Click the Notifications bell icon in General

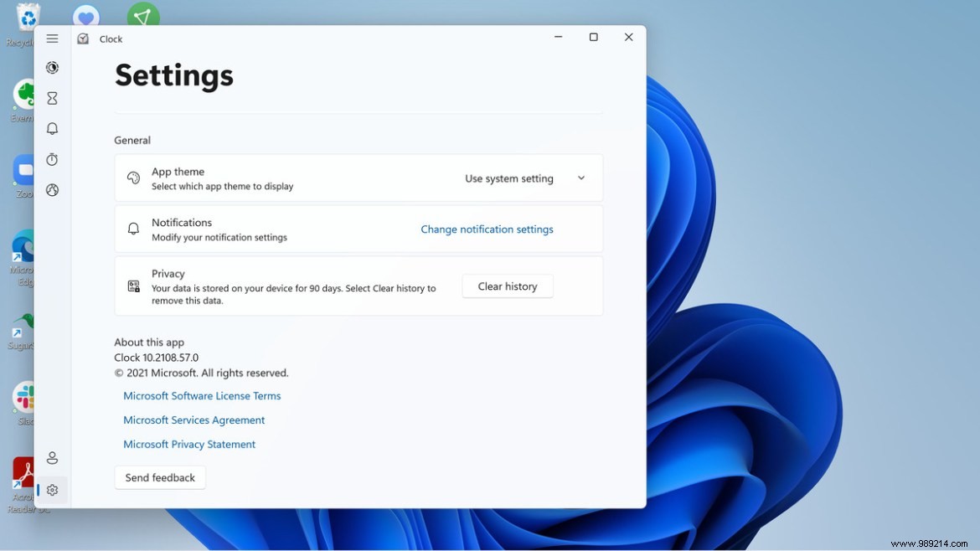[x=133, y=229]
